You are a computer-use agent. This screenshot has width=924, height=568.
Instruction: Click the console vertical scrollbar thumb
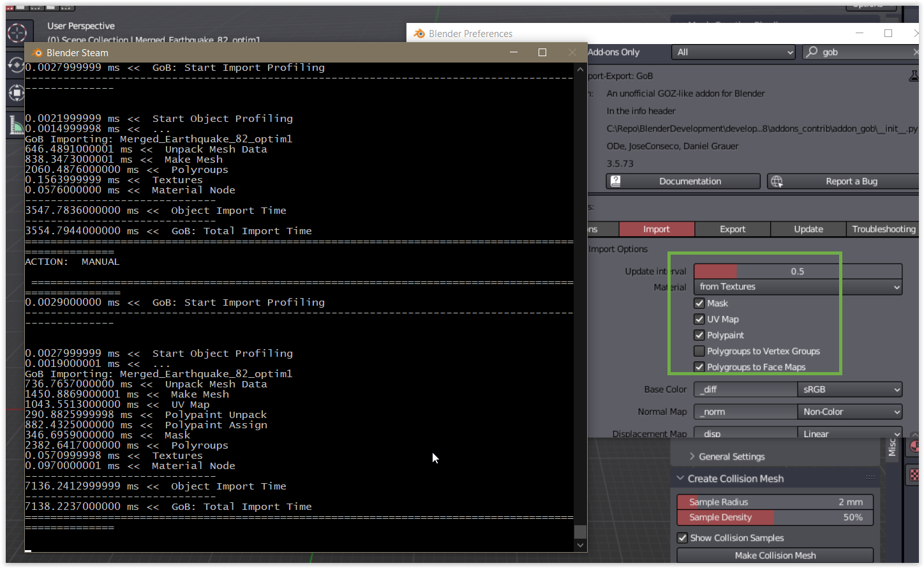click(x=580, y=532)
